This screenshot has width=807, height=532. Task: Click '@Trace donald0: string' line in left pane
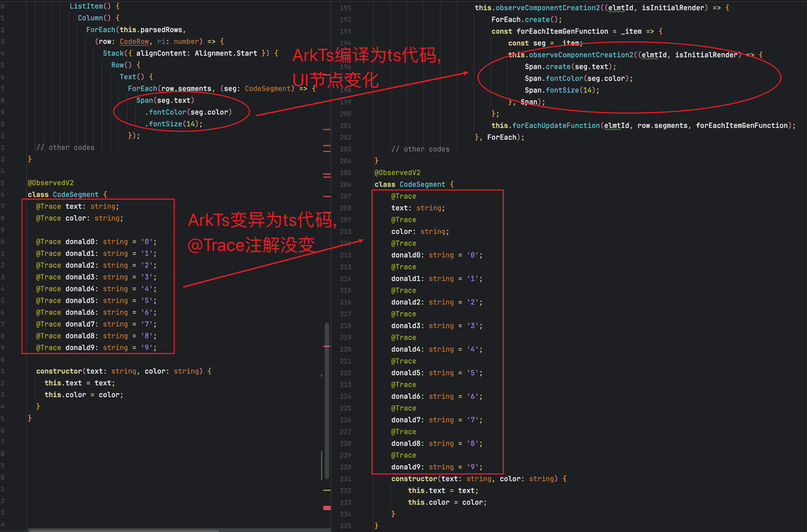(96, 242)
